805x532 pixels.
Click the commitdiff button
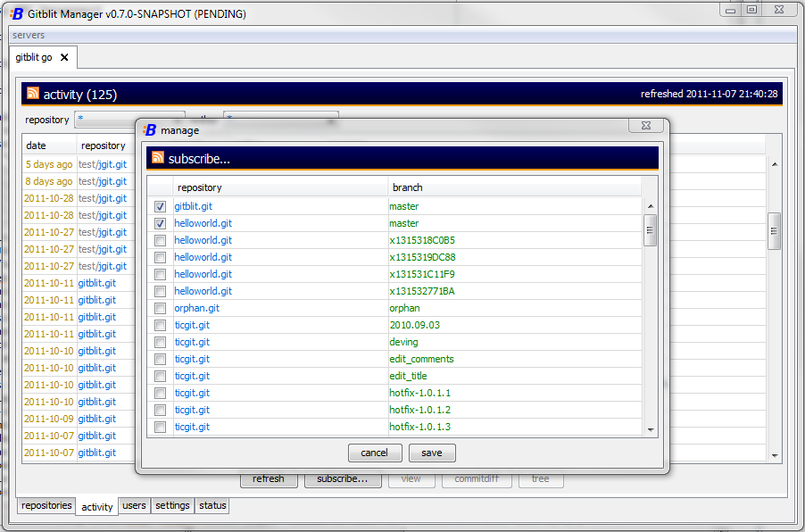pos(477,479)
